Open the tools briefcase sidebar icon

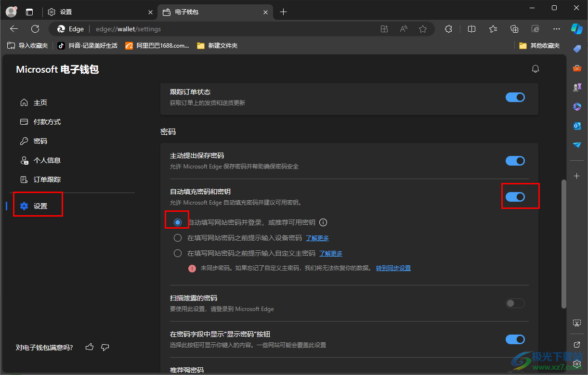577,68
